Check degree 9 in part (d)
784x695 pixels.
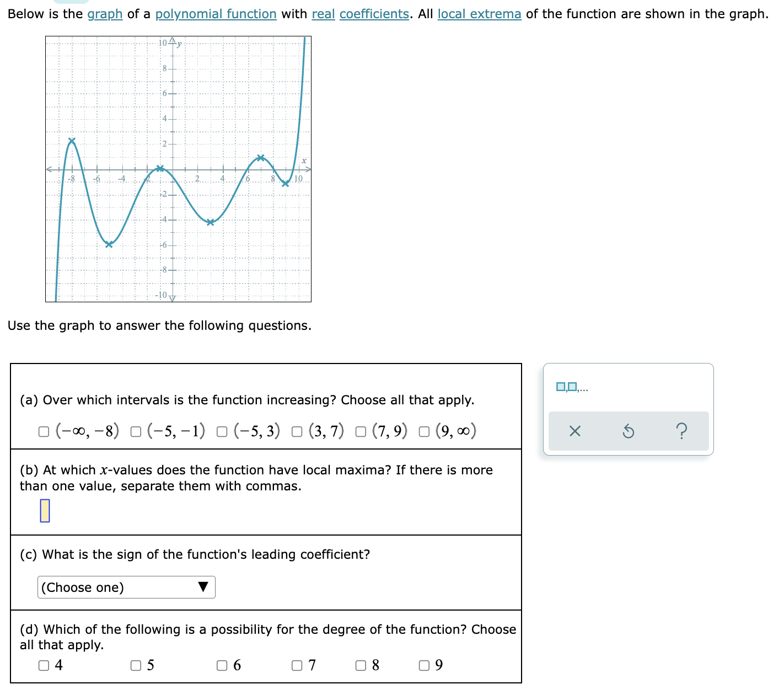[424, 666]
